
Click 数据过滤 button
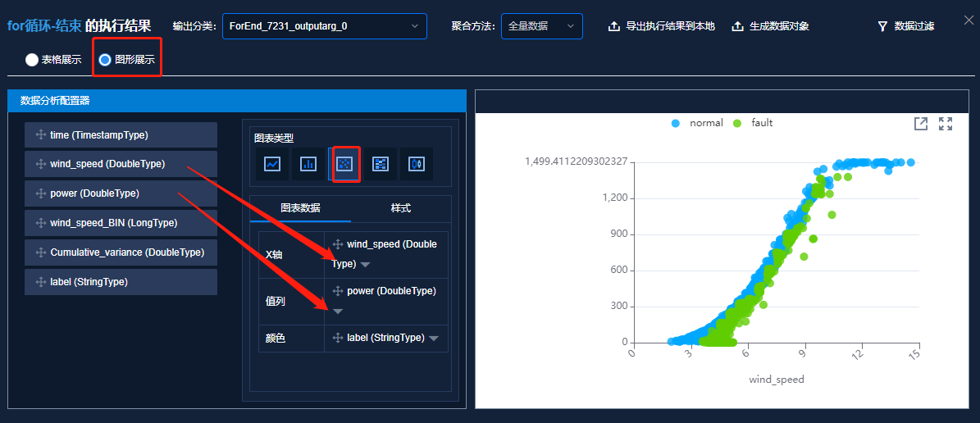906,26
